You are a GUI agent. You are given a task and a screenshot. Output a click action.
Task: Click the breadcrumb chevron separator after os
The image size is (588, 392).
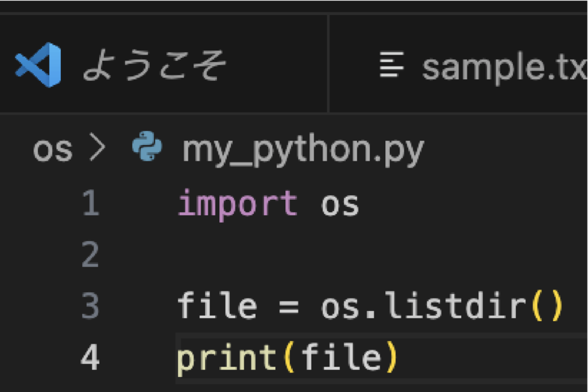[x=98, y=149]
